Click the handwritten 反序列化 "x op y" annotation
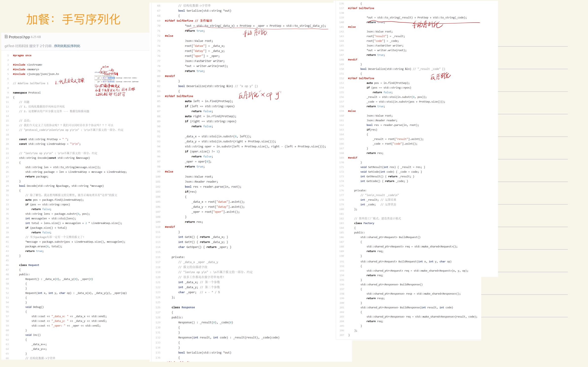The width and height of the screenshot is (588, 367). [x=259, y=95]
